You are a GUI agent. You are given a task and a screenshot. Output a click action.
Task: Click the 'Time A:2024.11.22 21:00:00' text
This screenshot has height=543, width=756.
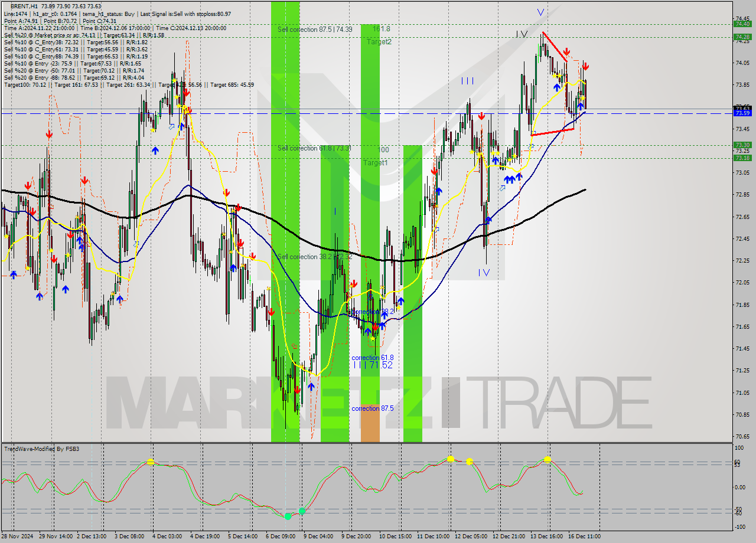pos(40,28)
